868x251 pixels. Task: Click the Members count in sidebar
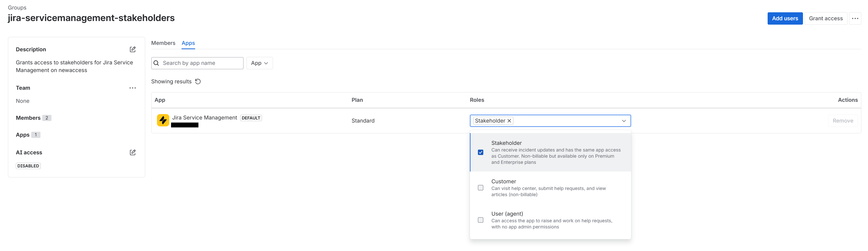47,118
